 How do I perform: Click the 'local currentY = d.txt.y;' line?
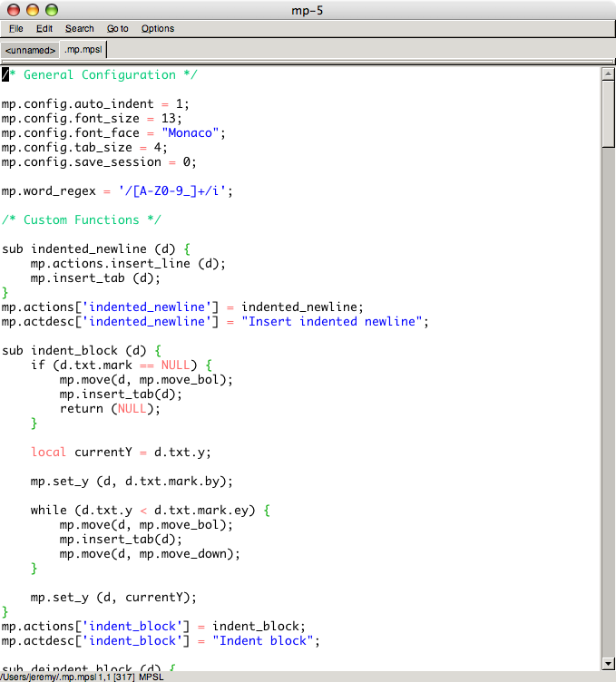[121, 453]
